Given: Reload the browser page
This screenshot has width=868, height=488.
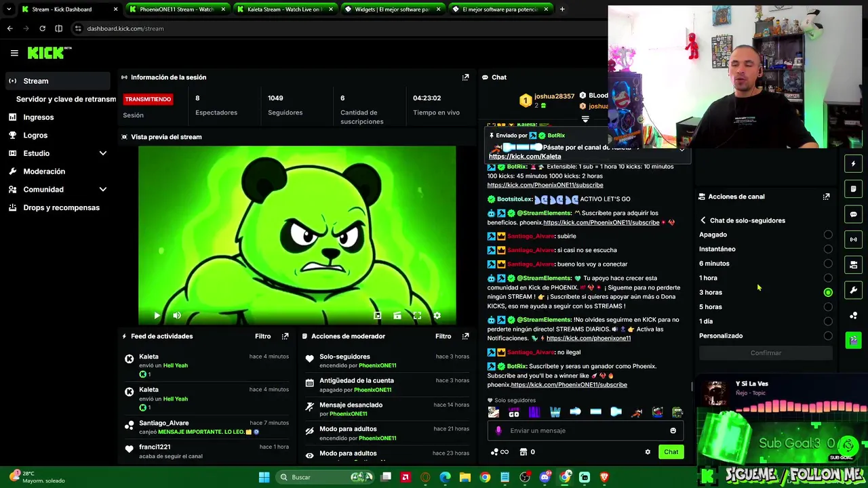Looking at the screenshot, I should tap(42, 28).
